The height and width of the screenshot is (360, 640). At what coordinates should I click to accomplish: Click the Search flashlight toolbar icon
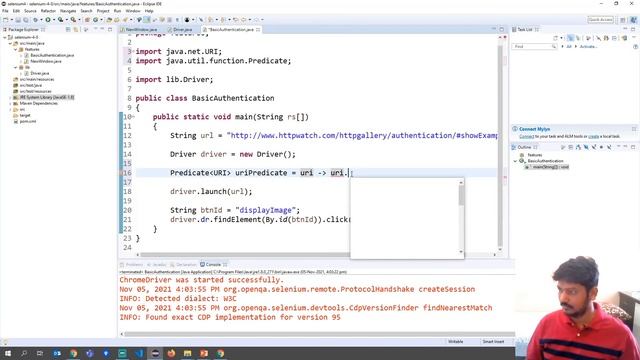(x=125, y=20)
